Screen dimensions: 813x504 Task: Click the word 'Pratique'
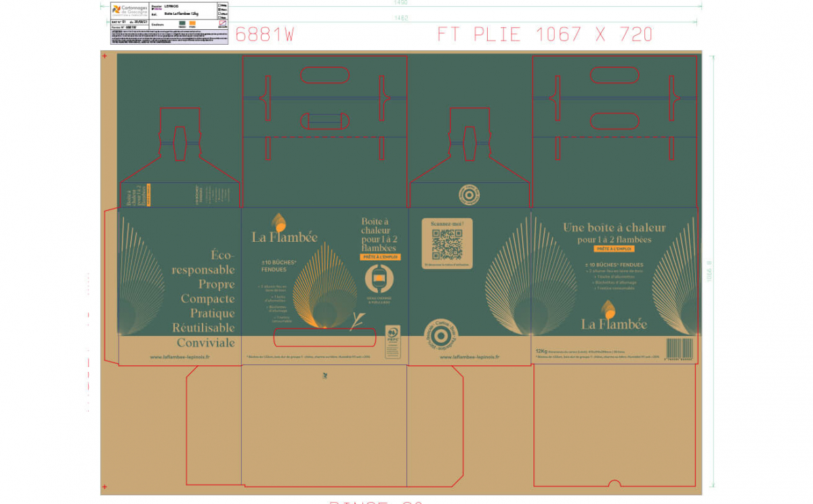(x=213, y=313)
